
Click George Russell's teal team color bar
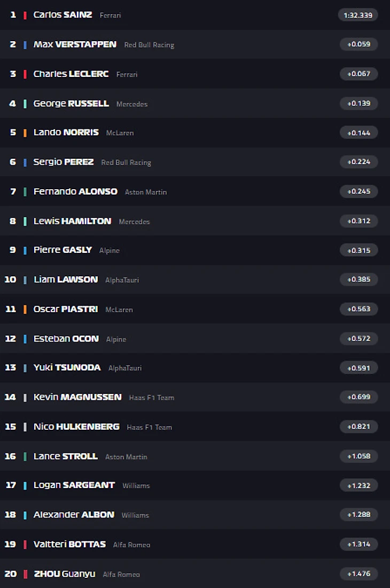(25, 104)
